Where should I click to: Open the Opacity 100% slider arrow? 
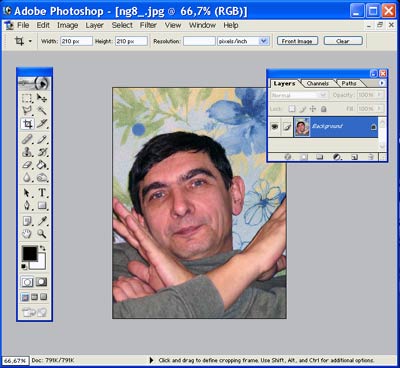pyautogui.click(x=379, y=95)
